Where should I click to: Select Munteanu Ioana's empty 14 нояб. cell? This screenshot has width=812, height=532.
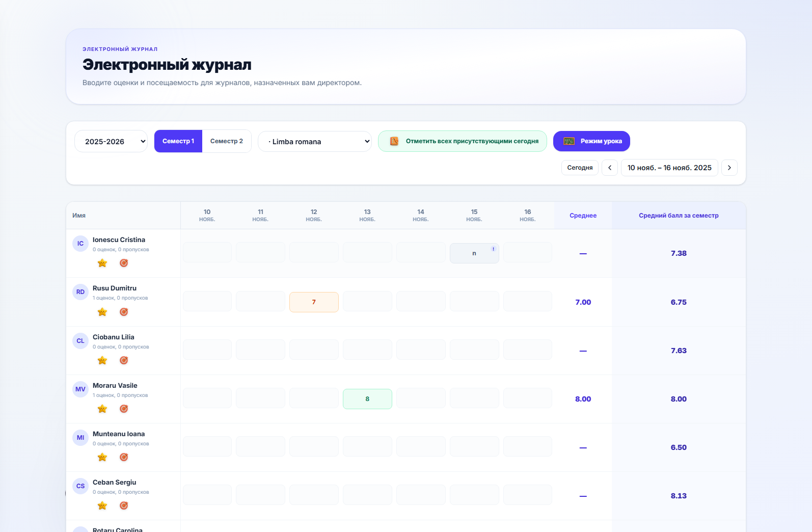pyautogui.click(x=421, y=446)
